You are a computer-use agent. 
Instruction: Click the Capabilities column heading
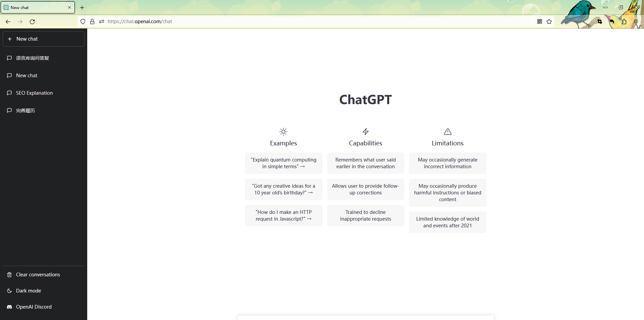[x=366, y=143]
